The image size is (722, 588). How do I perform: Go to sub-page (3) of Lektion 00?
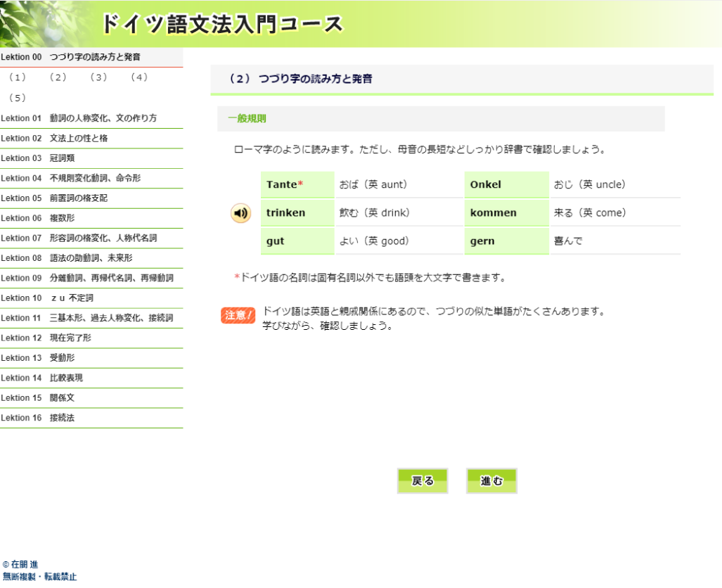98,77
